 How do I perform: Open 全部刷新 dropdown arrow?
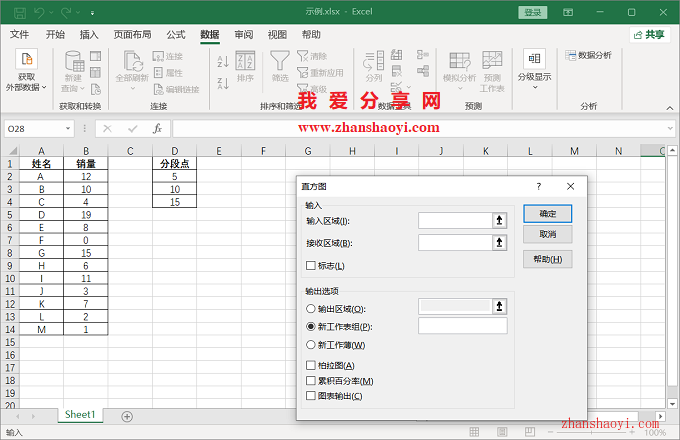click(133, 88)
